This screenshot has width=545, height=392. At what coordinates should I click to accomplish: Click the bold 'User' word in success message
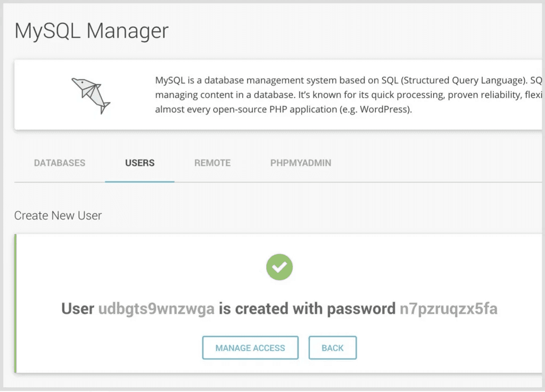[78, 308]
